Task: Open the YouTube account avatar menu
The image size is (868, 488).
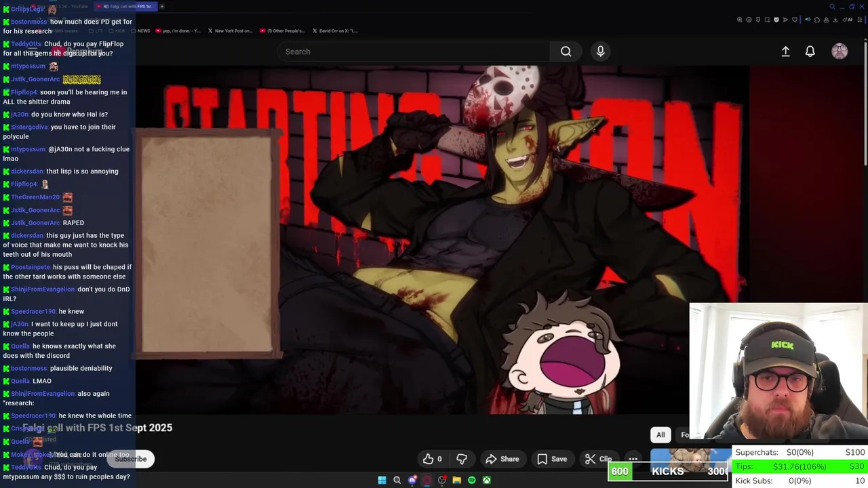Action: pyautogui.click(x=840, y=52)
